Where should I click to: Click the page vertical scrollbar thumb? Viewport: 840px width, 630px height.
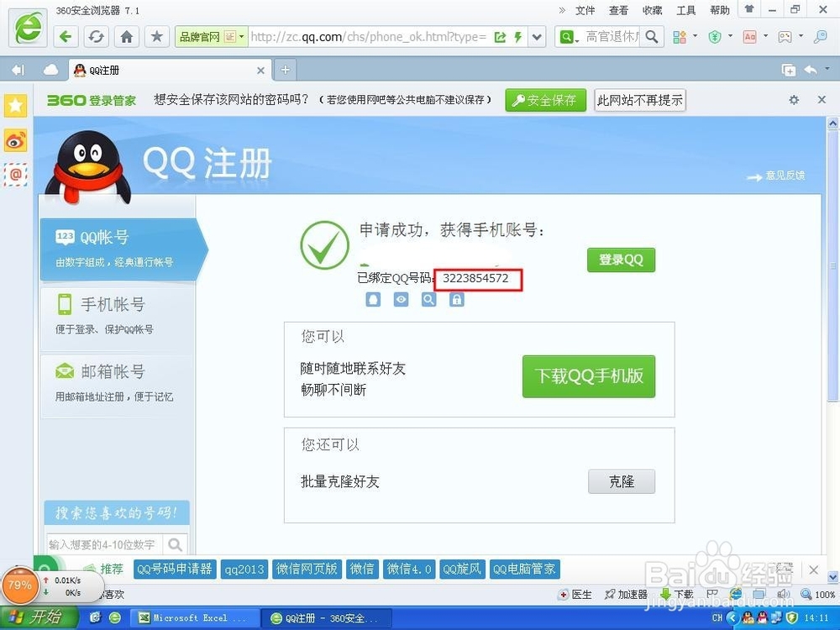(832, 264)
